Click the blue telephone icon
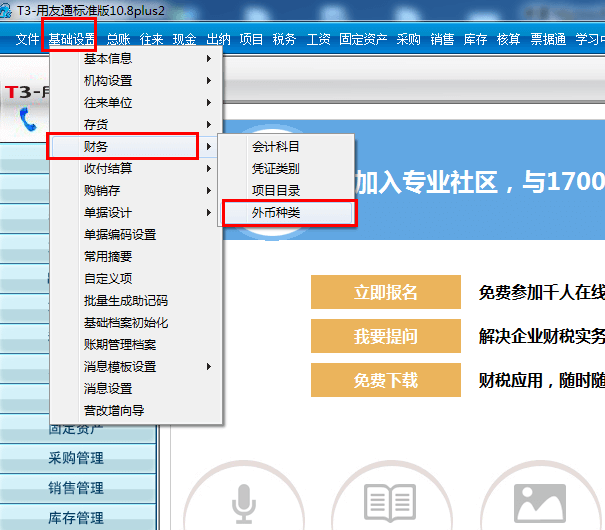Viewport: 605px width, 530px height. pos(28,119)
